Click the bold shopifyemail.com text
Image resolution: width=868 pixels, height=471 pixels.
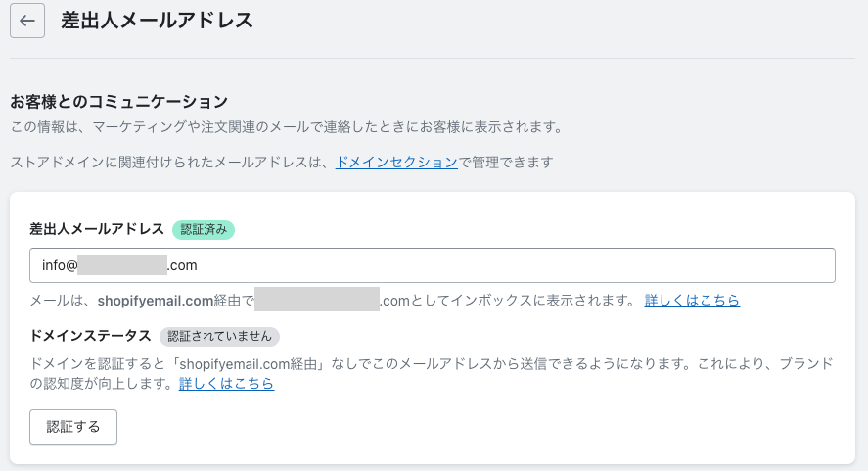[156, 301]
